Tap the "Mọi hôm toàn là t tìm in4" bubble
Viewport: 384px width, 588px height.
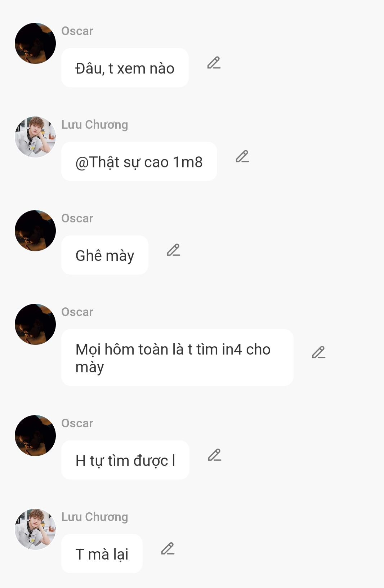click(177, 357)
